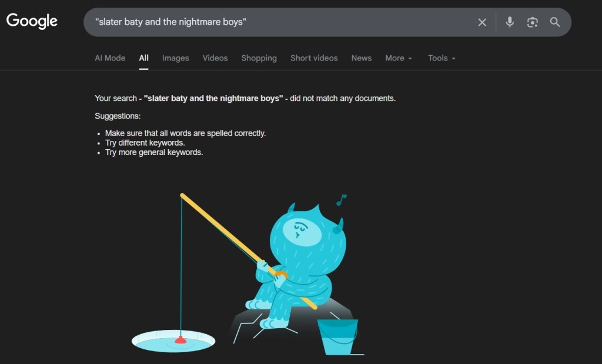Viewport: 602px width, 364px height.
Task: Expand the More dropdown menu
Action: tap(398, 58)
